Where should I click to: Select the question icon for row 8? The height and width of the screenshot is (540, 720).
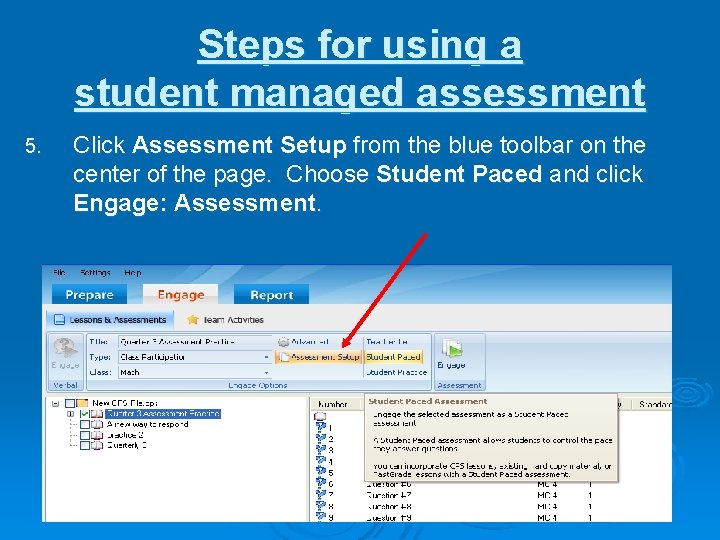321,505
